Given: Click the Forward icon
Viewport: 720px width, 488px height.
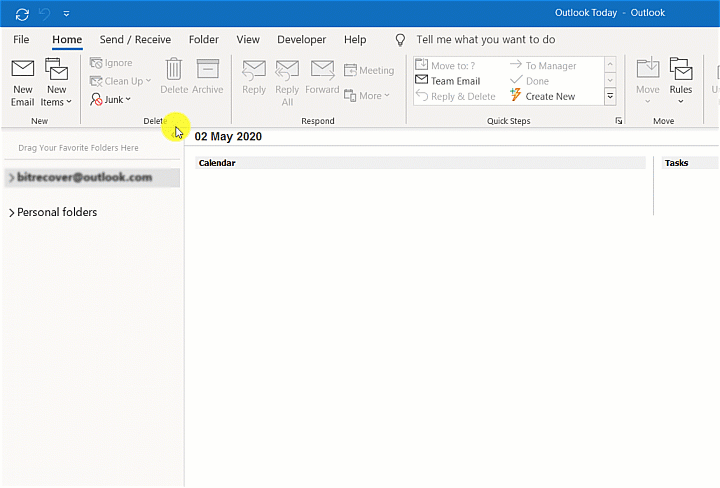Looking at the screenshot, I should point(322,70).
